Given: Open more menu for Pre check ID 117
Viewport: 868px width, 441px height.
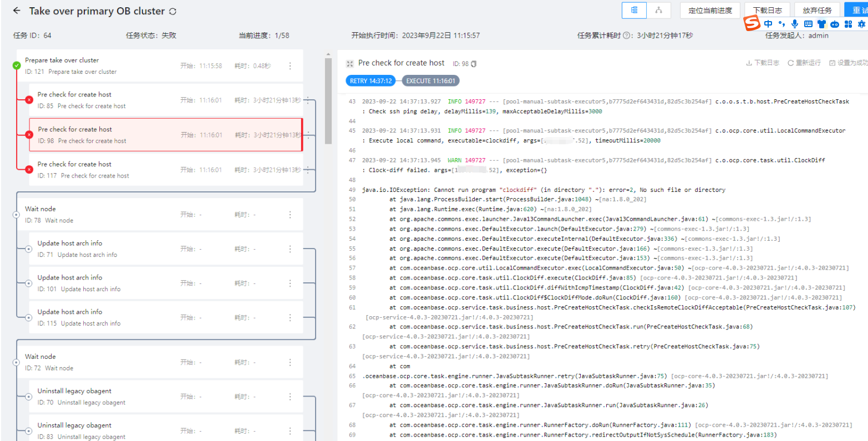Looking at the screenshot, I should 308,170.
